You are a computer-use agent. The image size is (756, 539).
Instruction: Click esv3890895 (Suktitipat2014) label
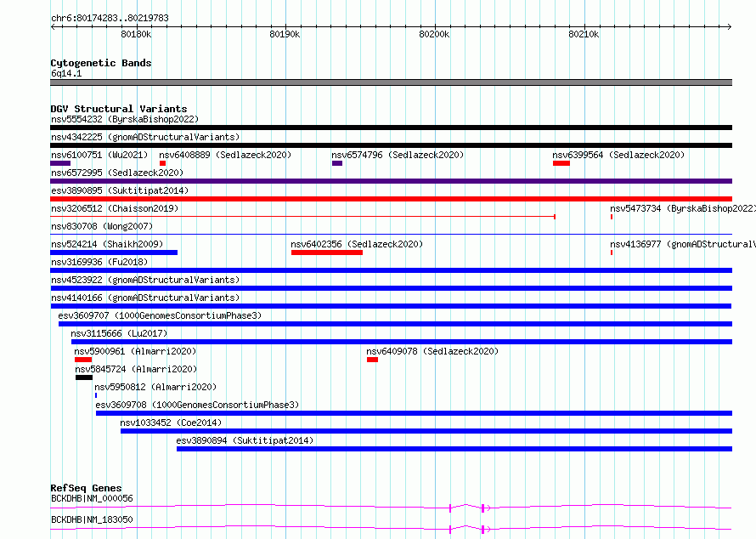[x=120, y=190]
